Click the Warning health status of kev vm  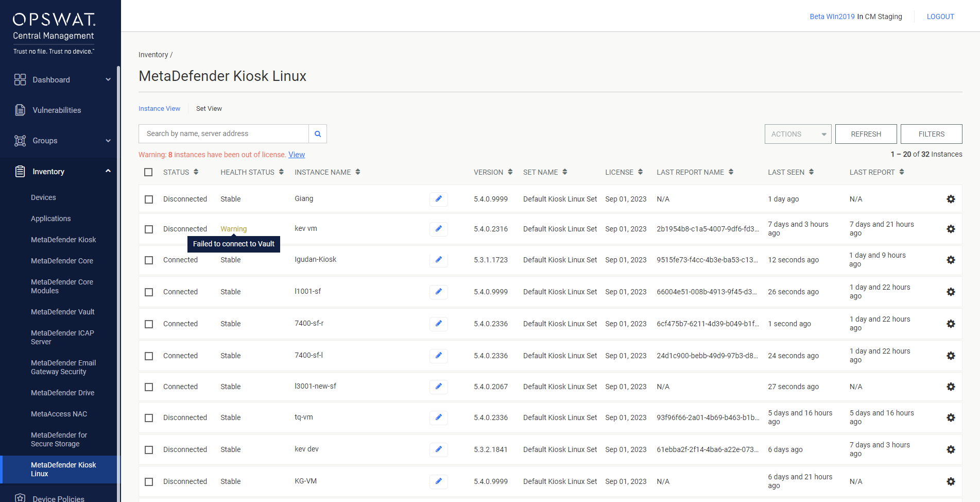[234, 229]
